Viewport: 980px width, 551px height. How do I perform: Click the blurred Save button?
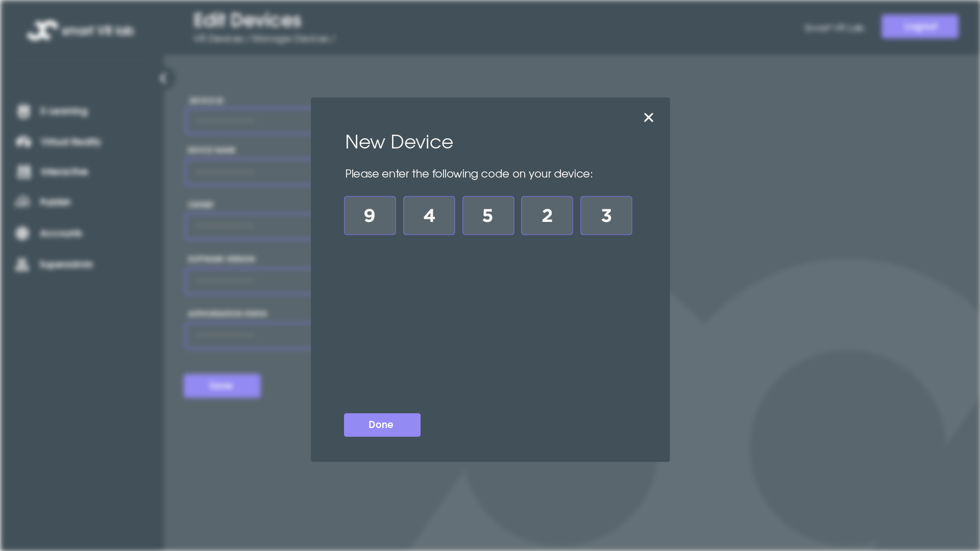click(x=222, y=386)
